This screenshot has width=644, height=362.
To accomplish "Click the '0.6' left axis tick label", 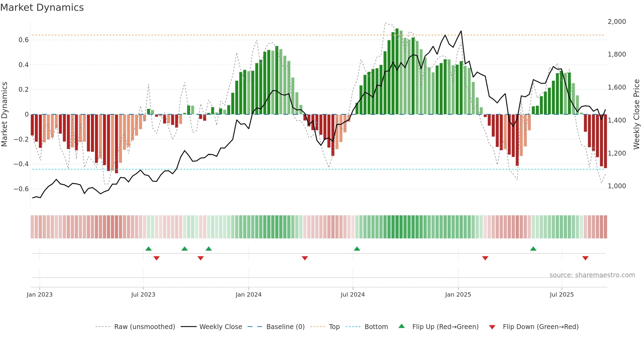I will (24, 40).
